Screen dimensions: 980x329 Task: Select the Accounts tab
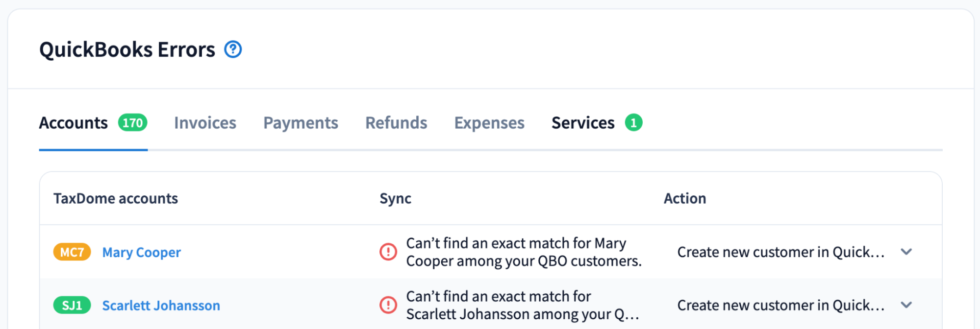coord(74,123)
